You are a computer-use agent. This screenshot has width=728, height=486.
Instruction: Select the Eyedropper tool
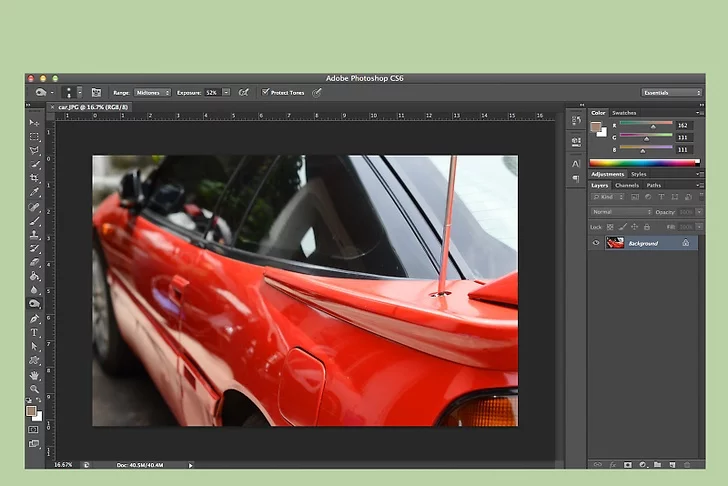pyautogui.click(x=34, y=192)
